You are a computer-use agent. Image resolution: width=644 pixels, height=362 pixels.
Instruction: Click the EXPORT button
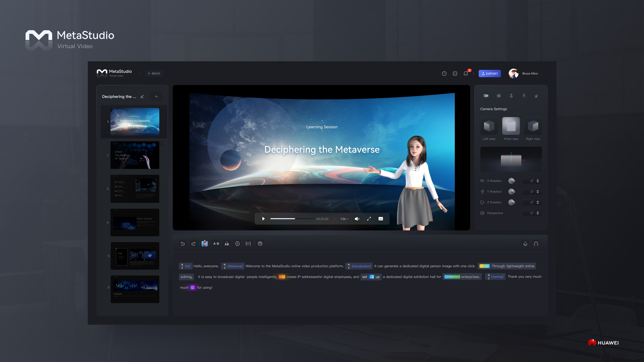(489, 74)
